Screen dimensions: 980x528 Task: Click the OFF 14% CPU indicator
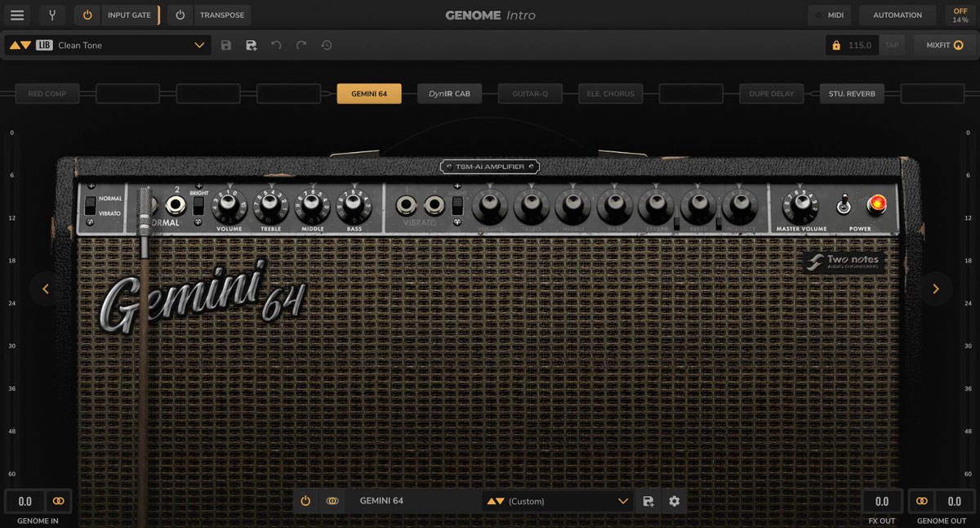[x=960, y=15]
